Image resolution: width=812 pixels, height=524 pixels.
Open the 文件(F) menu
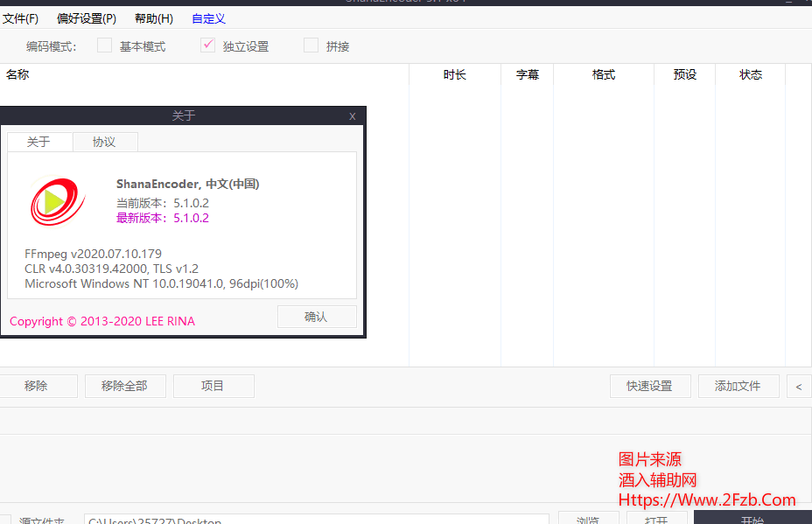[x=20, y=18]
